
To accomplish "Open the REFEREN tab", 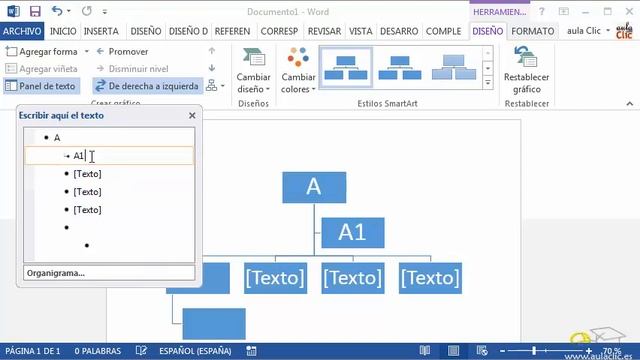I will point(232,31).
